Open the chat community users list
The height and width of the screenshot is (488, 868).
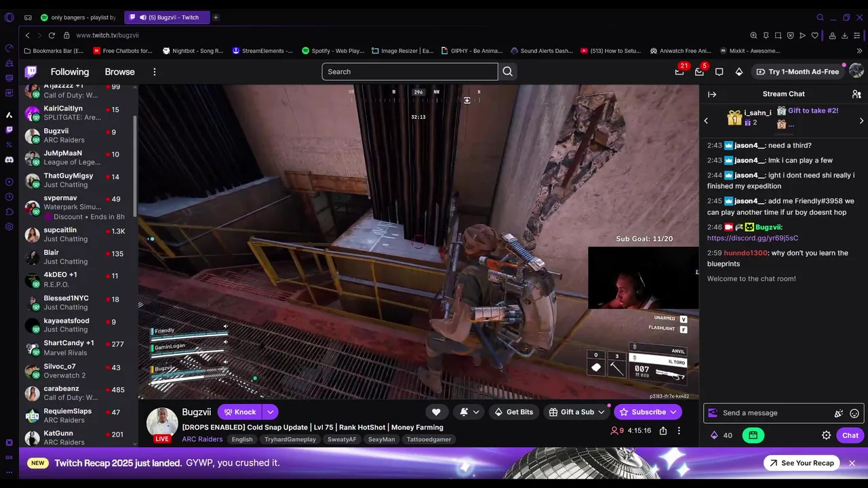[856, 94]
